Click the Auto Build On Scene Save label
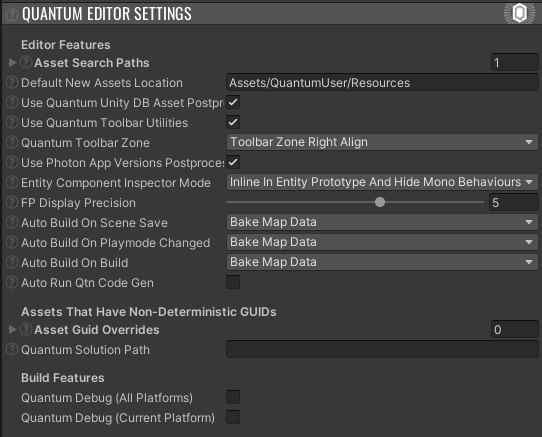542x437 pixels. [x=94, y=223]
